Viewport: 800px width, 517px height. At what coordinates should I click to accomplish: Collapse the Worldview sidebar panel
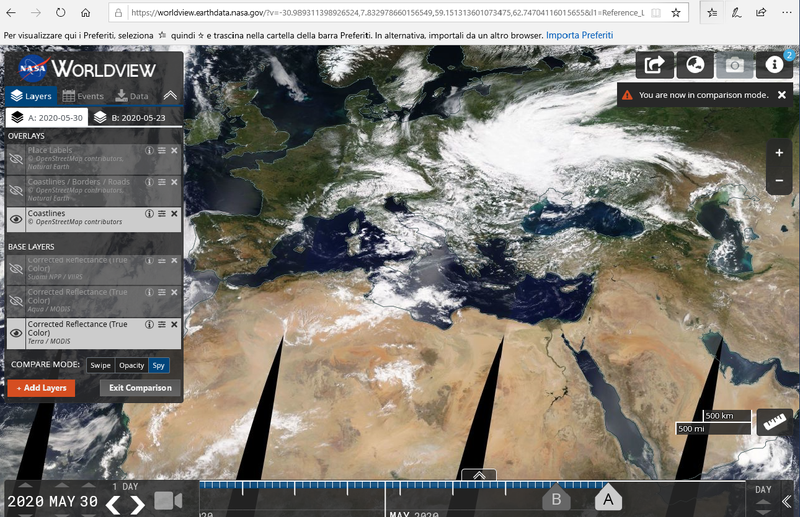(x=170, y=95)
